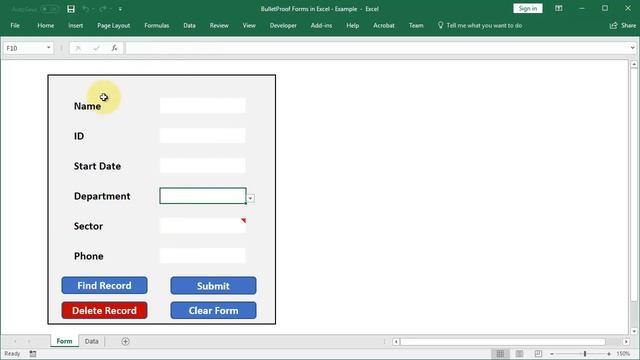Click the Ready status bar text
640x360 pixels.
pyautogui.click(x=12, y=353)
